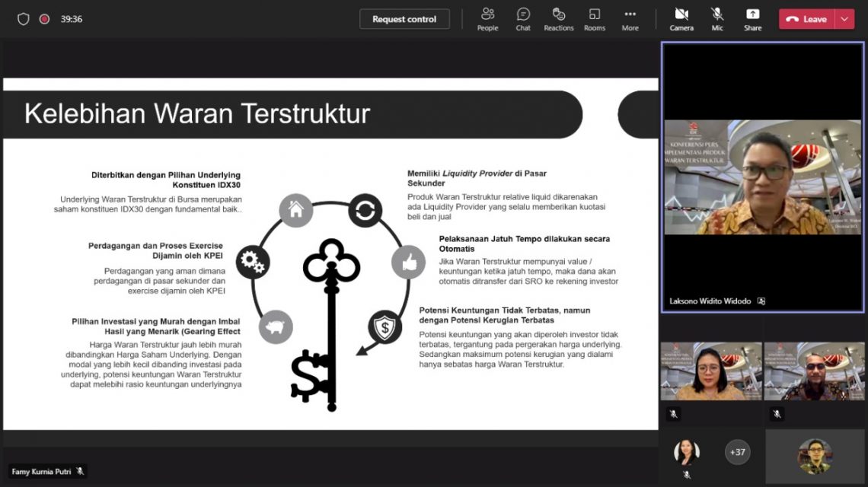Start sharing content via the Share icon

(x=752, y=18)
